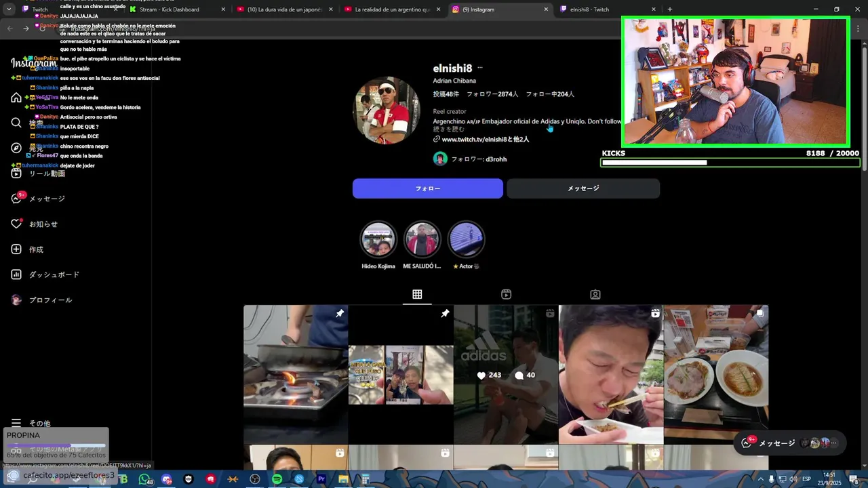Open the second pinned post thumbnail
The image size is (868, 488).
[401, 374]
